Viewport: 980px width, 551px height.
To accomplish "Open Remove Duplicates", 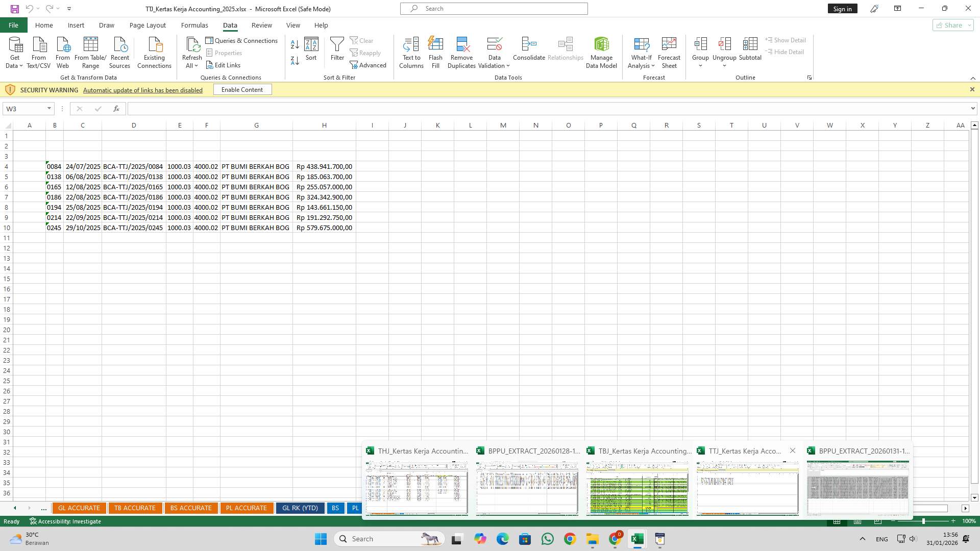I will pyautogui.click(x=461, y=51).
